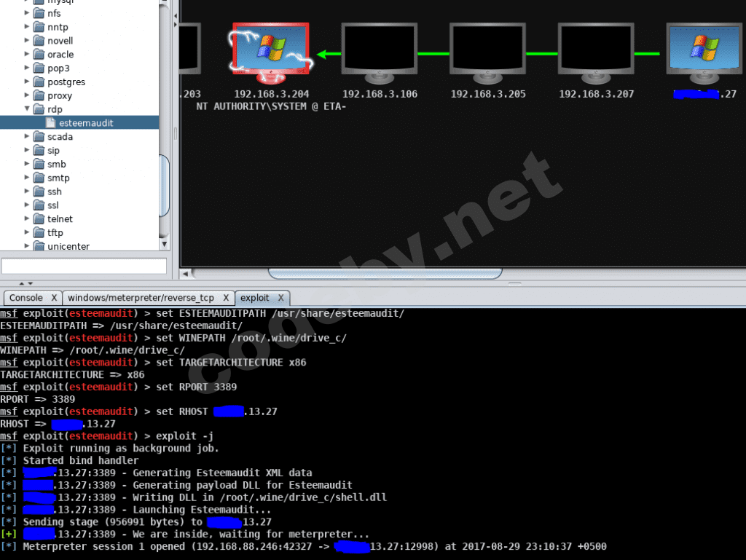
Task: Click 'Started bind handler' console line
Action: [x=81, y=460]
